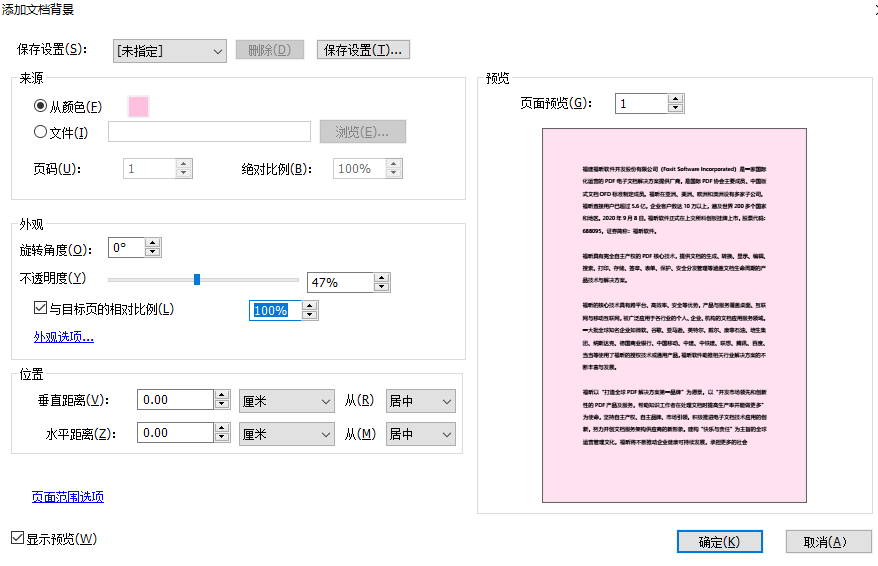Click the opacity slider handle
This screenshot has width=878, height=566.
pos(197,280)
